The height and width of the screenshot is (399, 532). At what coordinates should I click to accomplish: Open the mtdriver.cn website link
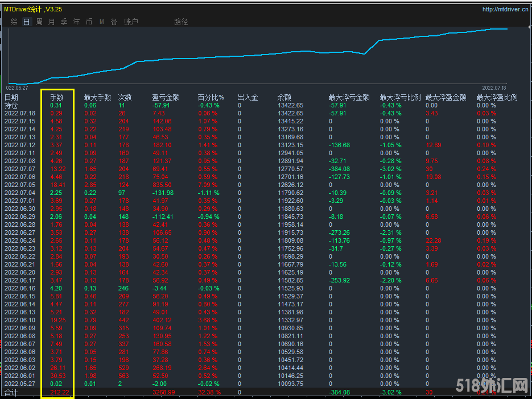[505, 9]
